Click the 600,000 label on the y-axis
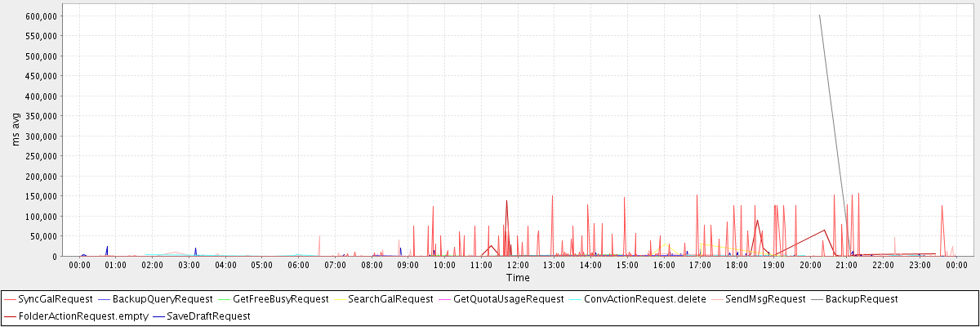The image size is (980, 327). [40, 16]
